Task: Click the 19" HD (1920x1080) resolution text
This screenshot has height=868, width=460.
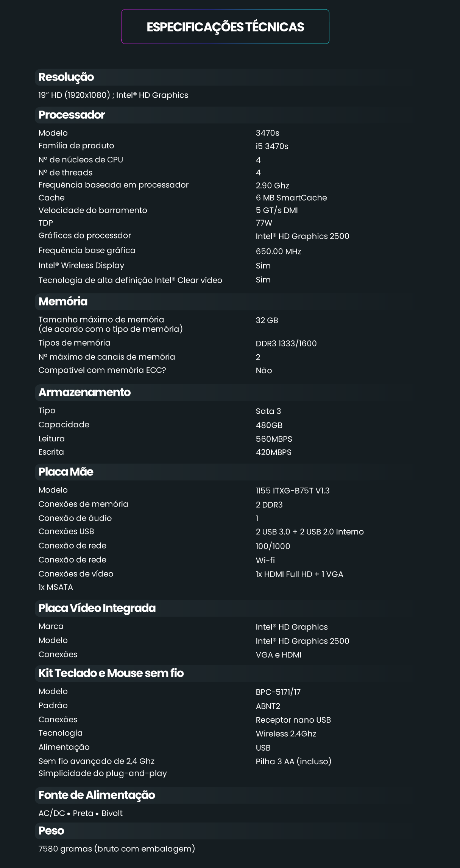Action: tap(113, 95)
